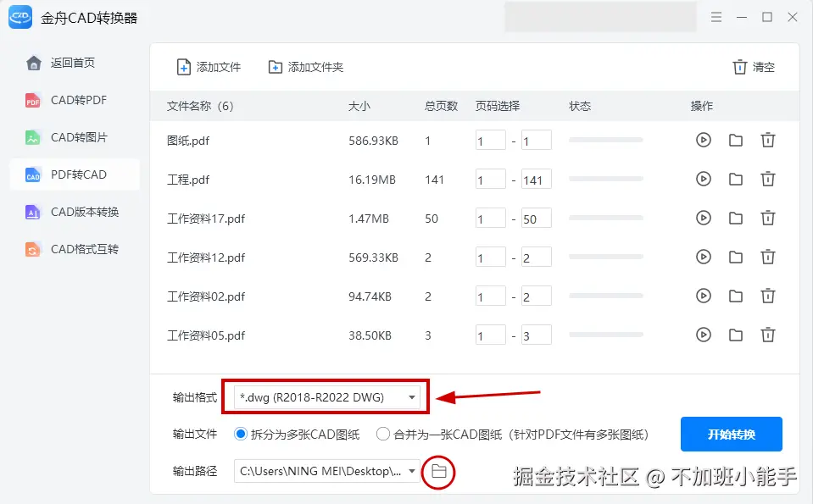Click start page field for 工作资料12.pdf
The height and width of the screenshot is (504, 813).
point(491,257)
